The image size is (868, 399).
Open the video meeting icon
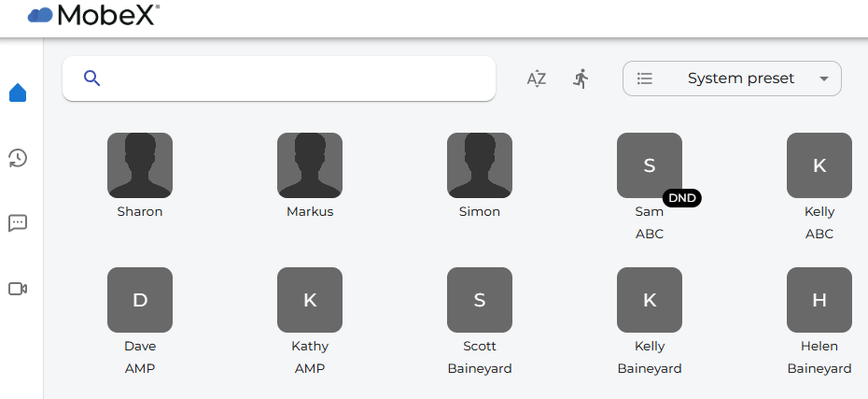(18, 289)
